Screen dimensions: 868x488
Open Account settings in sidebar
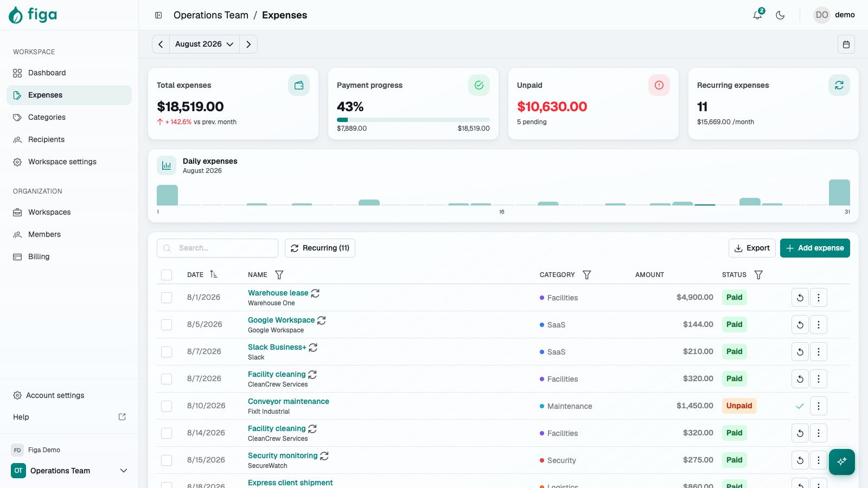(69, 395)
